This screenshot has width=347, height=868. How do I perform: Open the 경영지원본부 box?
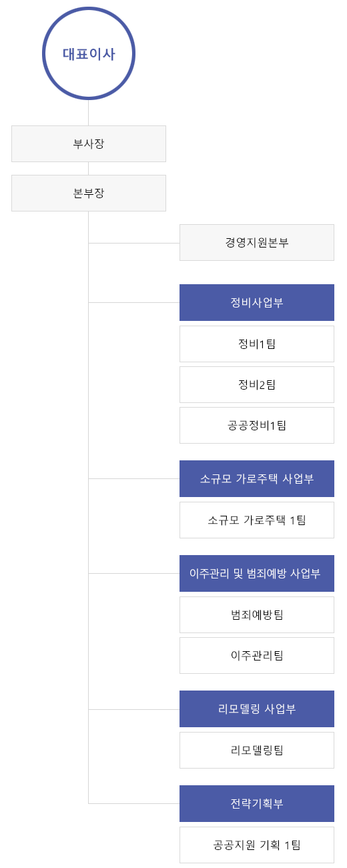257,242
